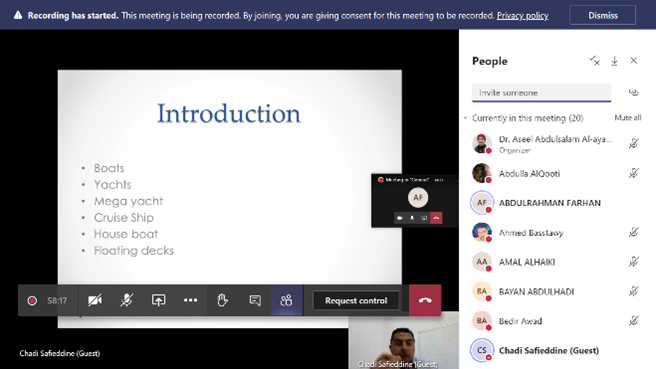Click Dr. Aseel's profile photo avatar

tap(482, 144)
